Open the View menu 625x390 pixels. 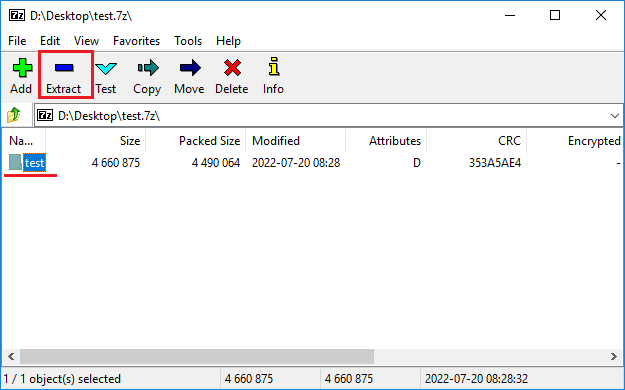click(x=86, y=41)
